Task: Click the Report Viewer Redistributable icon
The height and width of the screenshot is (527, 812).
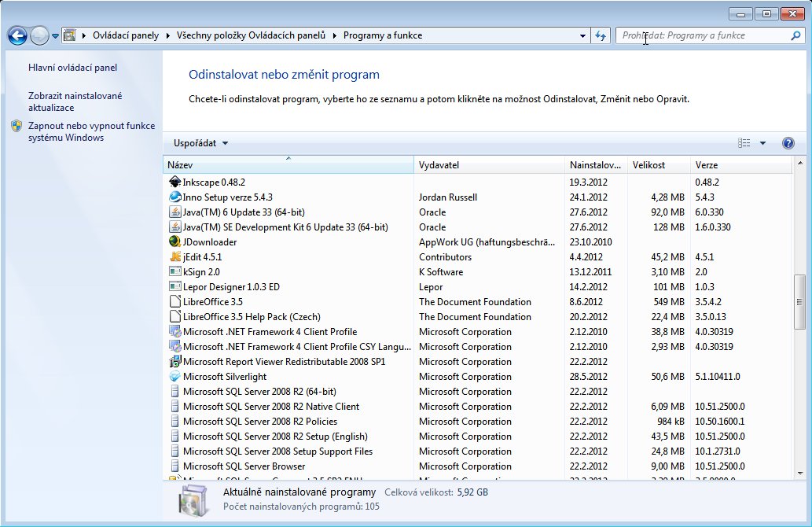Action: pos(175,362)
